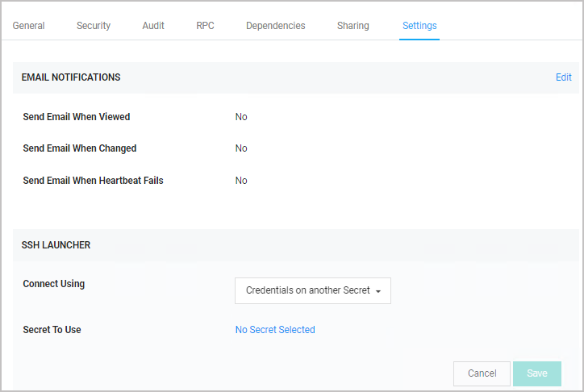Click the Secret To Use label
The height and width of the screenshot is (392, 584).
(x=52, y=329)
